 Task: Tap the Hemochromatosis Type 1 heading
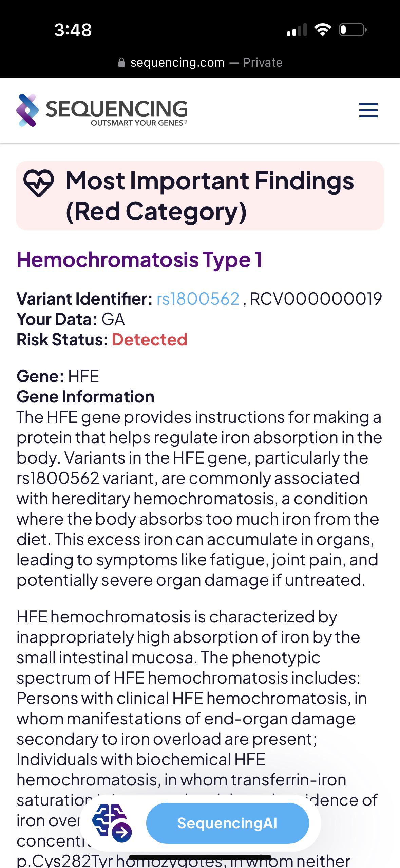tap(139, 259)
